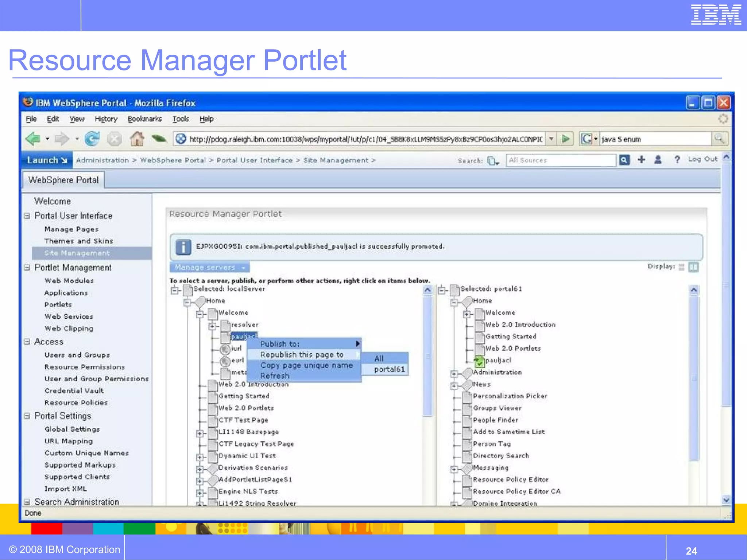Open Manage Pages in sidebar

[x=71, y=229]
